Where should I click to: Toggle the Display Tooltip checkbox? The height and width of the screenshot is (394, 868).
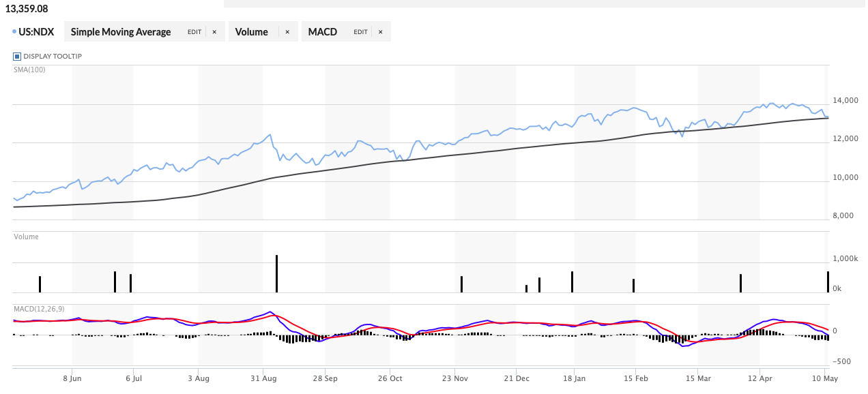click(x=17, y=56)
